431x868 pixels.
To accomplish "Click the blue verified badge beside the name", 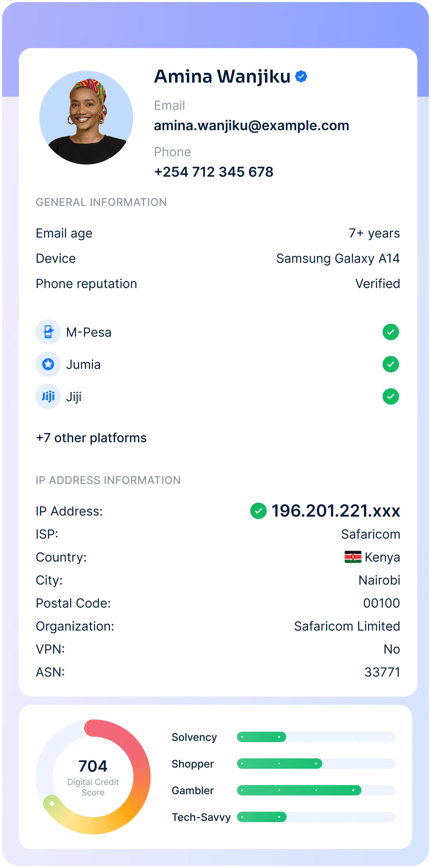I will [301, 77].
